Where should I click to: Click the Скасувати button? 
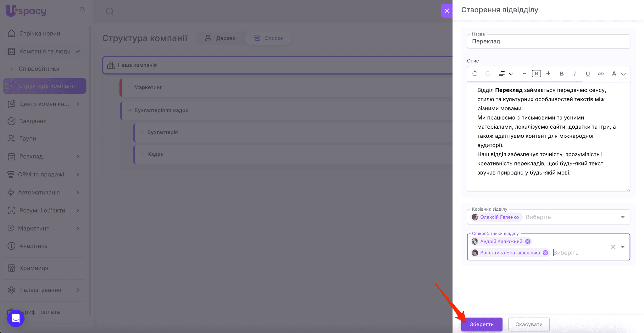pos(529,324)
